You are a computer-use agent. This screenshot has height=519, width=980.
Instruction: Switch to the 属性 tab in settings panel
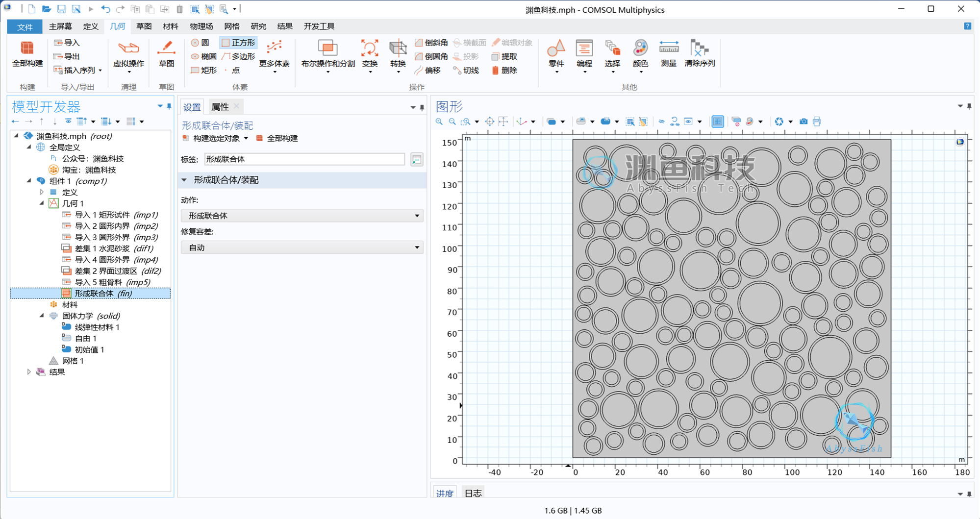[220, 107]
